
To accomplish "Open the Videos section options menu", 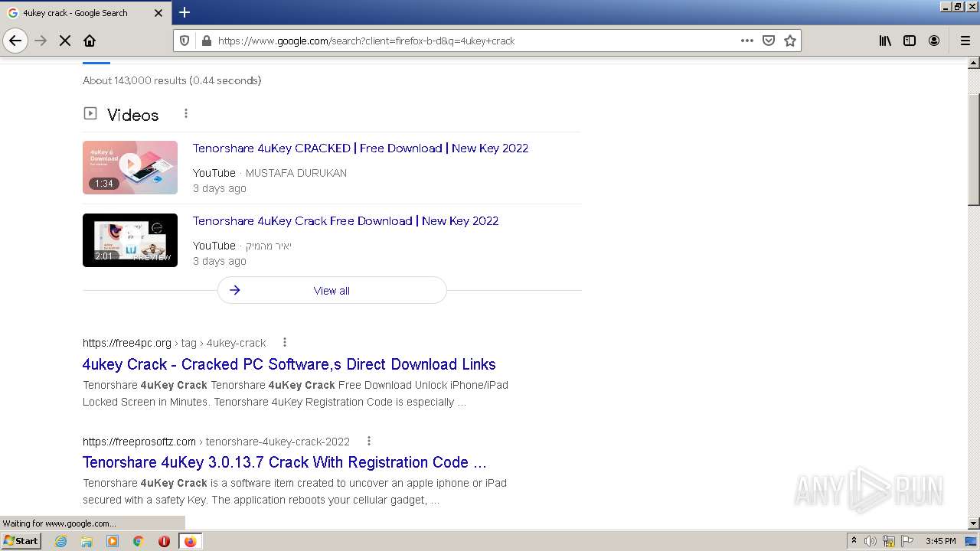I will (x=185, y=113).
